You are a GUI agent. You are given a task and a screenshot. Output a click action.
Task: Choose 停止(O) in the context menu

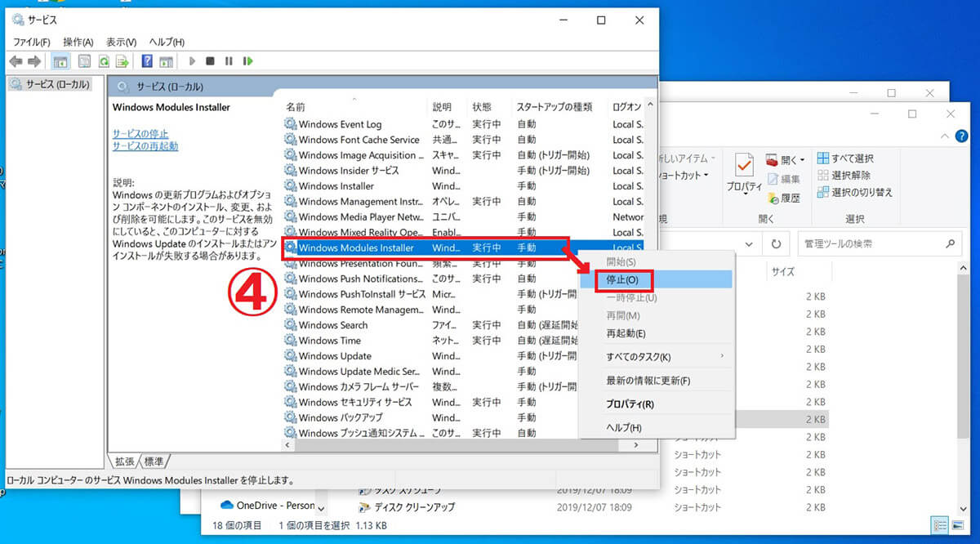655,279
